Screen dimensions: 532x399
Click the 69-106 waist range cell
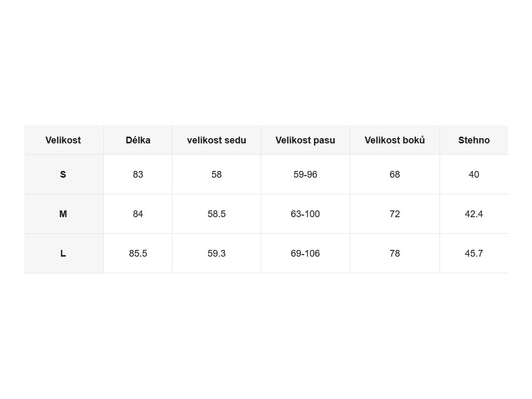point(305,254)
